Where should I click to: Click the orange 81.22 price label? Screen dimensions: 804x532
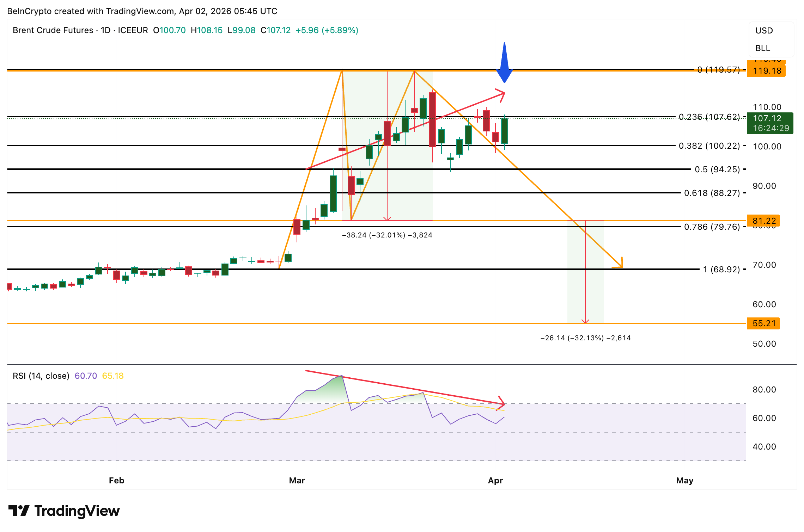click(x=764, y=221)
